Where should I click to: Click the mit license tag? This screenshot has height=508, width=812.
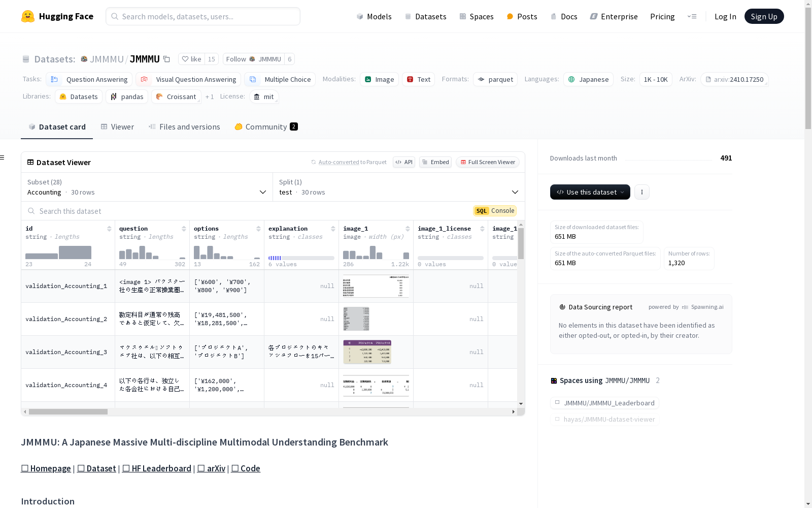click(x=264, y=97)
